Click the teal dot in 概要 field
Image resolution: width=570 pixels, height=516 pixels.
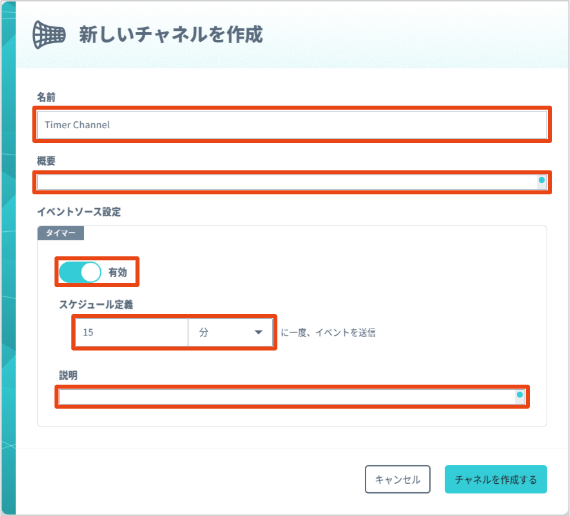tap(542, 180)
